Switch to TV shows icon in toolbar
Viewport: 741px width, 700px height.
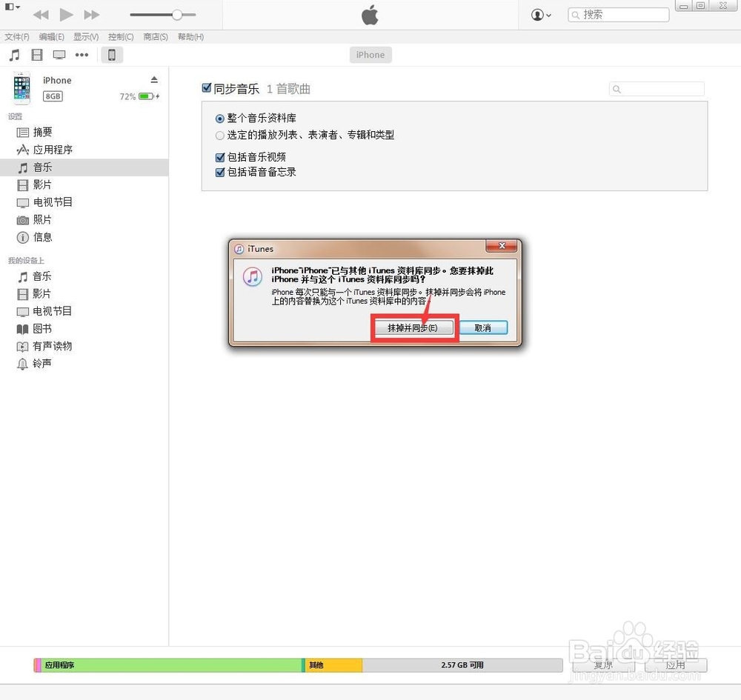pos(59,55)
